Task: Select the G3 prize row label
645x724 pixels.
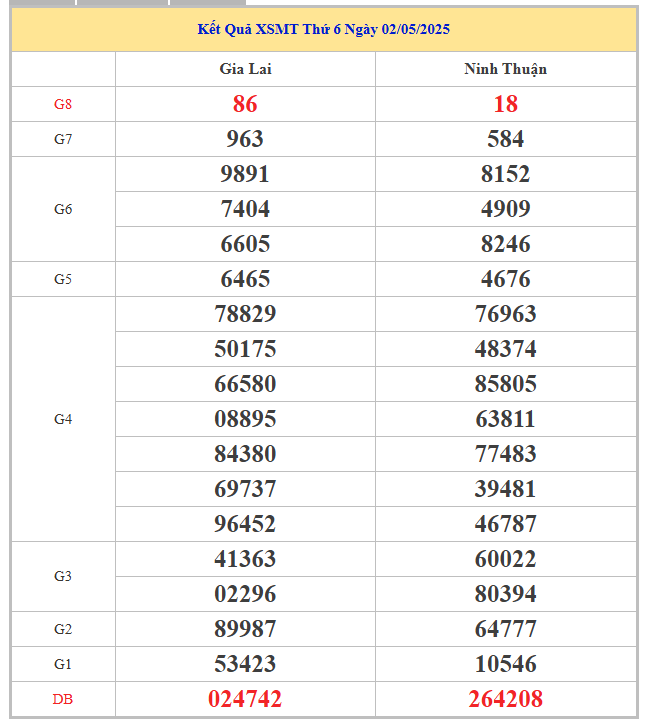Action: 63,576
